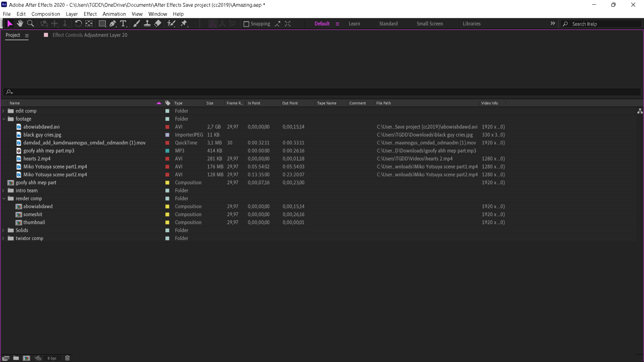This screenshot has height=362, width=644.
Task: Expand the edit comp folder
Action: coord(4,111)
